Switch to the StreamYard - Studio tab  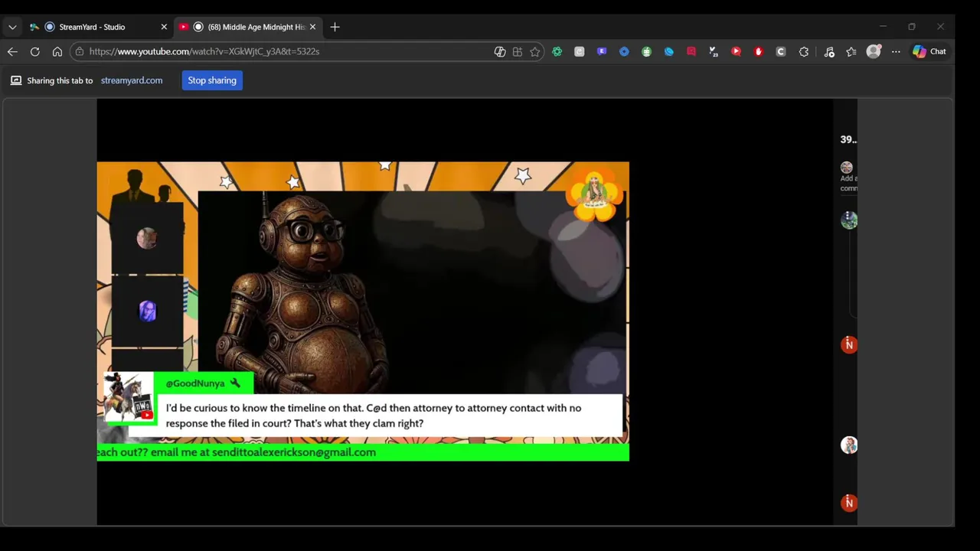pos(98,27)
